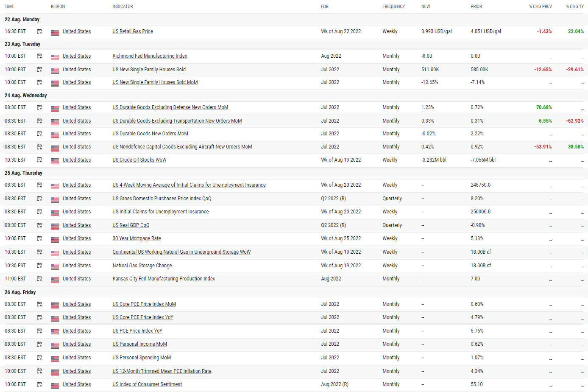Click US flag icon in US Initial Claims for Unemployment Insurance row
Viewport: 588px width, 392px height.
[x=55, y=213]
